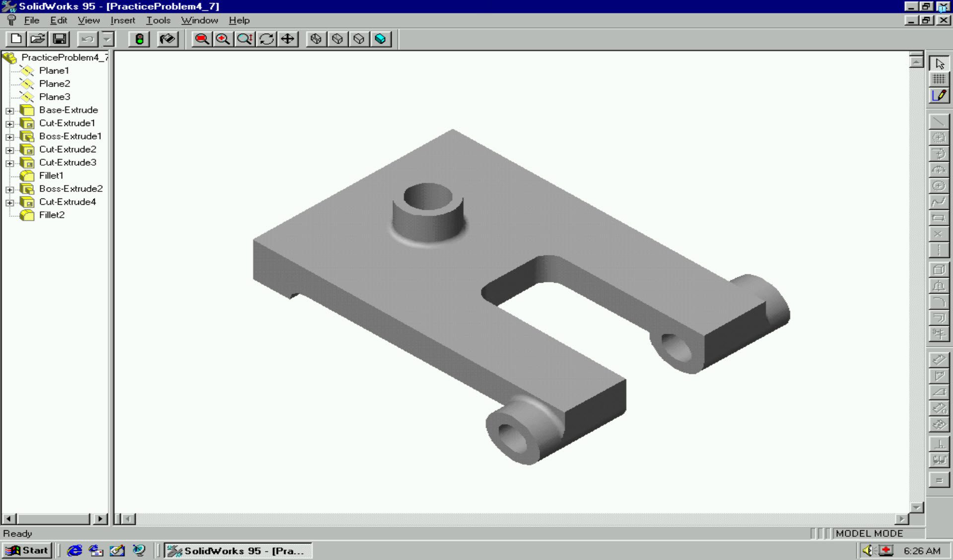This screenshot has height=560, width=953.
Task: Activate the Zoom In tool
Action: pyautogui.click(x=222, y=40)
